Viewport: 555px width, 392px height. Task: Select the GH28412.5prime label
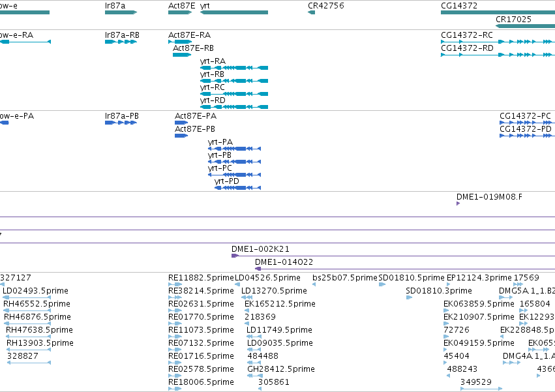(x=281, y=369)
